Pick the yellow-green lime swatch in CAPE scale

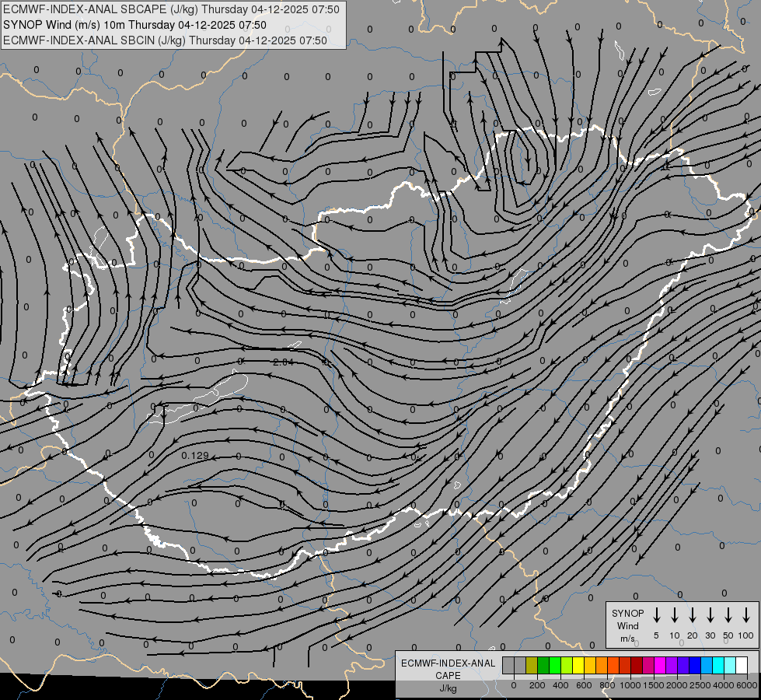(567, 666)
